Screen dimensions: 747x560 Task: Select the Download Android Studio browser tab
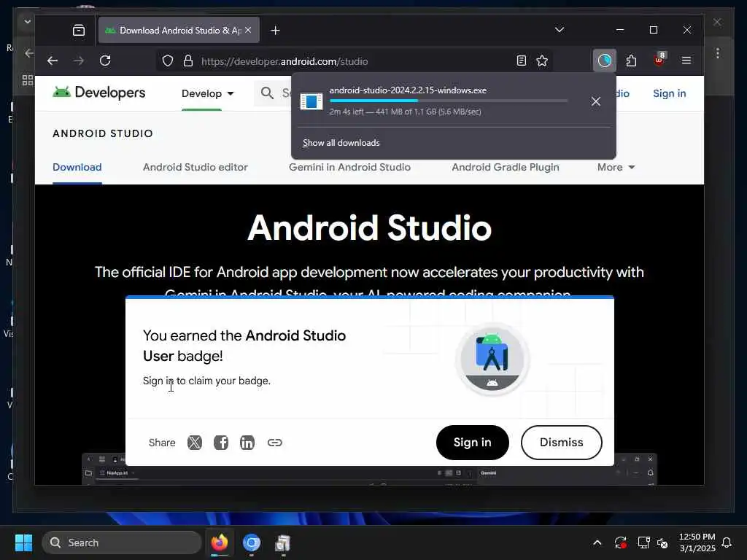pos(179,30)
